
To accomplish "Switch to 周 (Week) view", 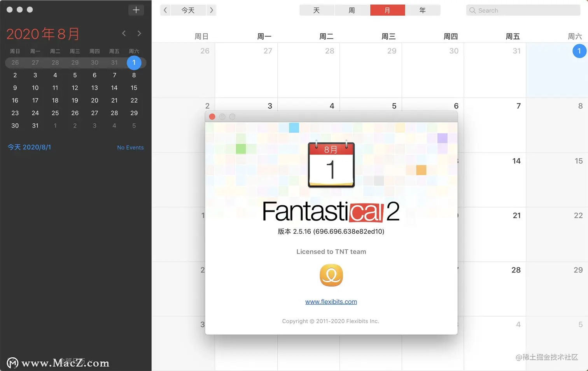I will (352, 10).
